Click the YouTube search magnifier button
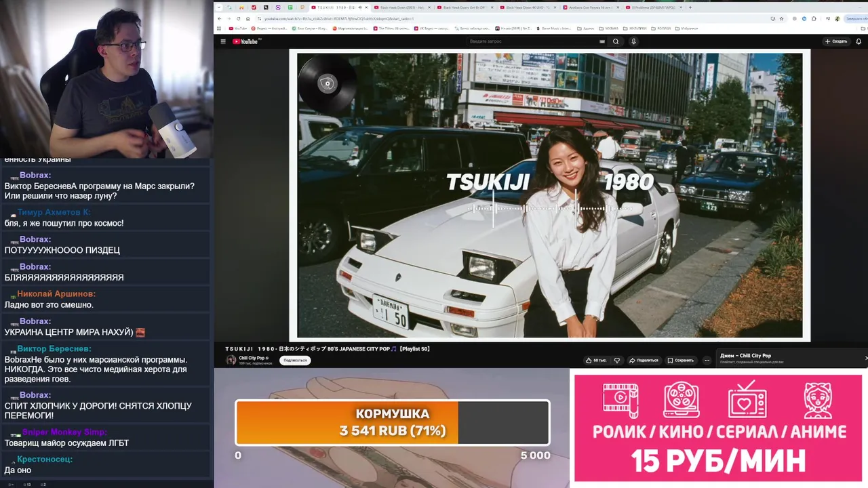This screenshot has width=868, height=488. click(616, 41)
